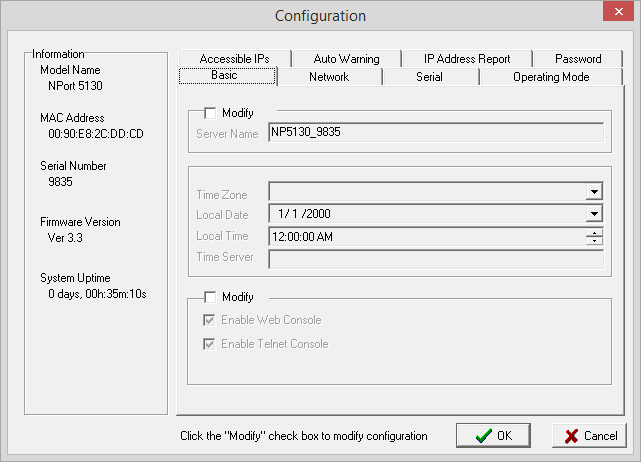Switch to the Accessible IPs tab
The width and height of the screenshot is (641, 462).
(x=235, y=59)
